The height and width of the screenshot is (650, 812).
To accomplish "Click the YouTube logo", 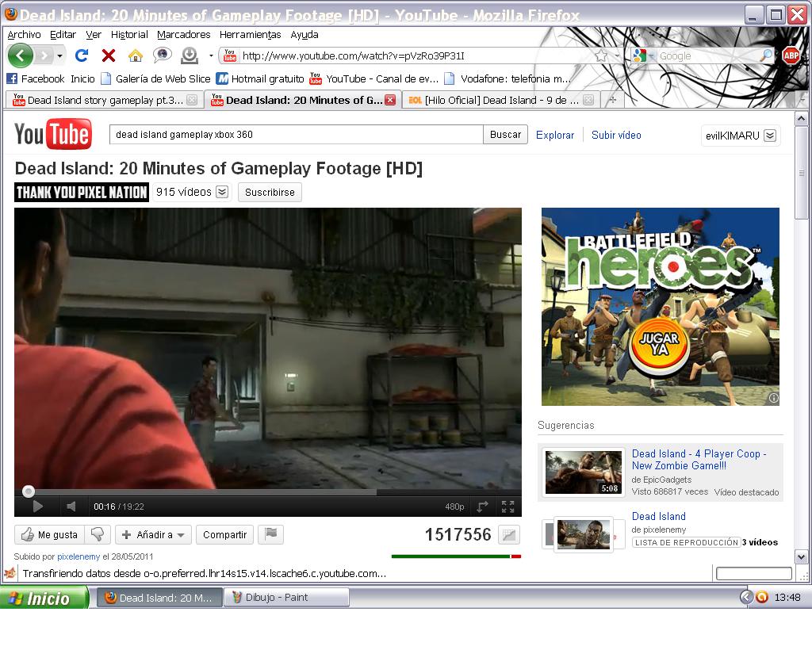I will click(x=53, y=135).
